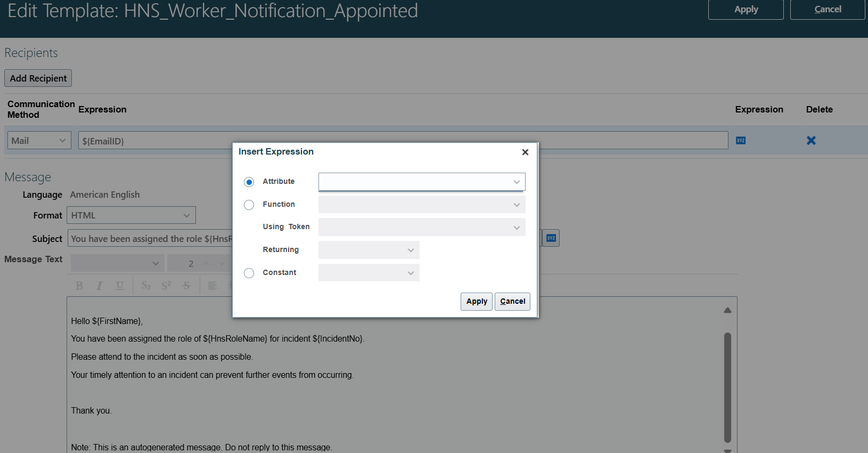Click the 'Thank you.' line

pyautogui.click(x=92, y=411)
